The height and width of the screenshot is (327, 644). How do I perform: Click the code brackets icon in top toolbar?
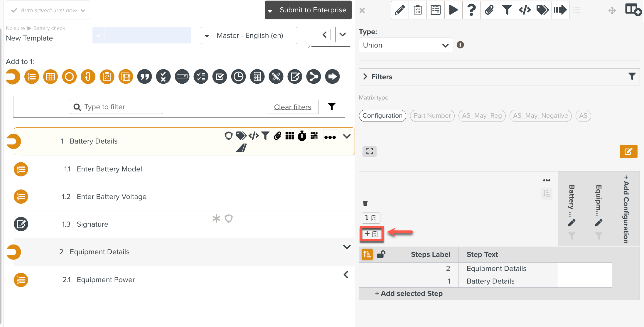[x=525, y=10]
